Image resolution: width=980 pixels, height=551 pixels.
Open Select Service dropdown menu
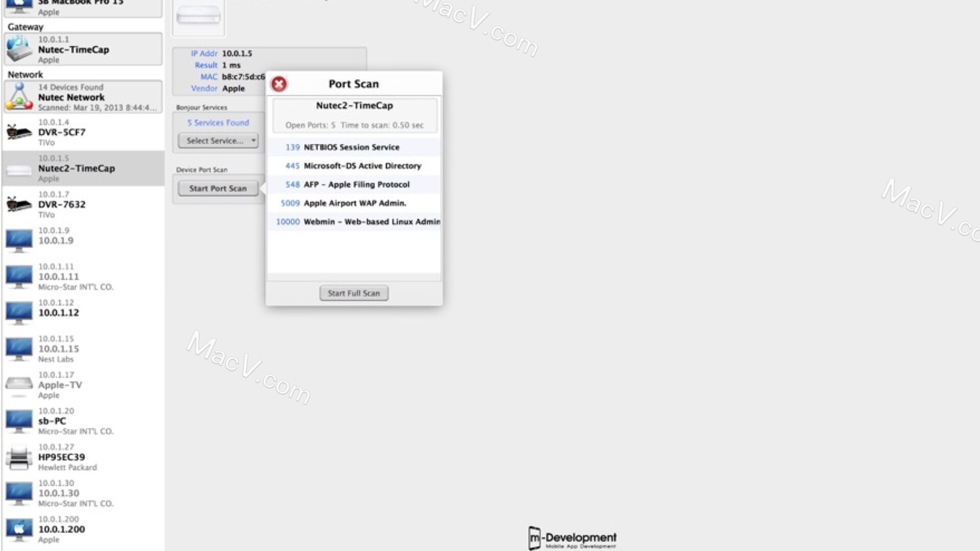pyautogui.click(x=218, y=140)
